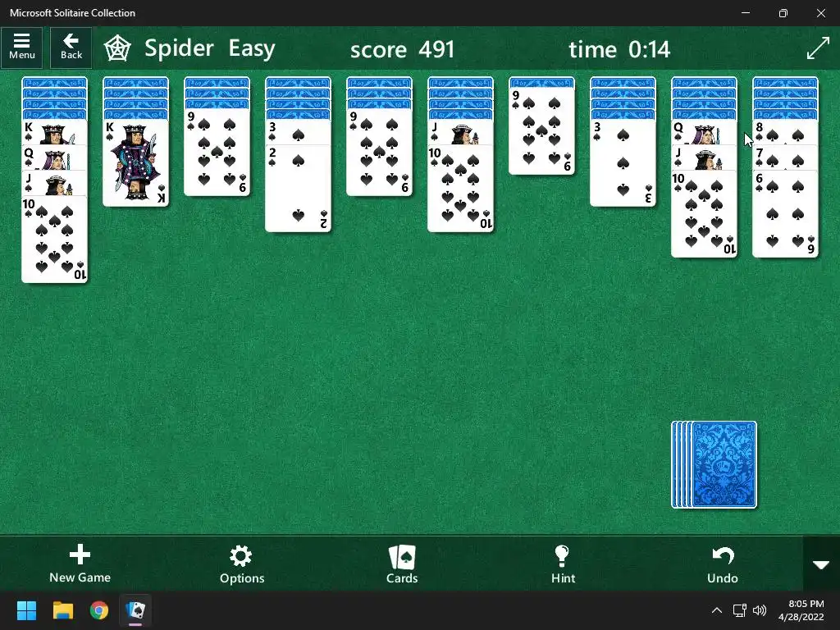840x630 pixels.
Task: Click the time 0:14 display
Action: [x=619, y=49]
